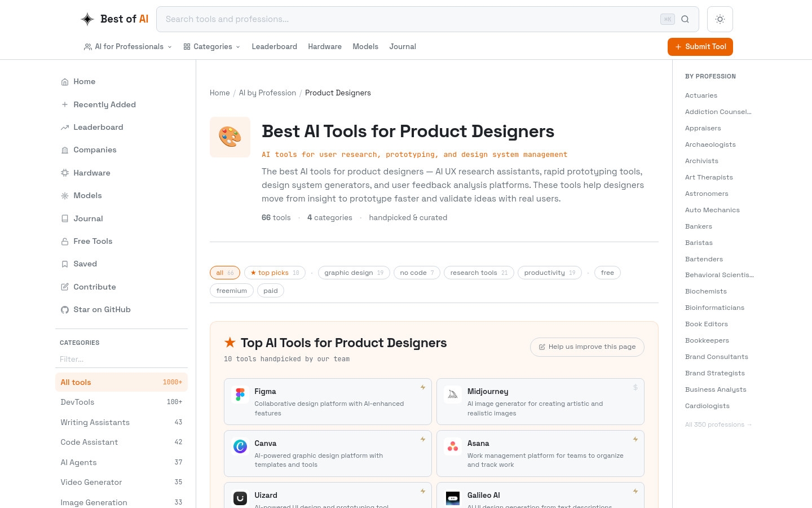The image size is (812, 508).
Task: Click the Galileo AI logo icon
Action: 453,498
